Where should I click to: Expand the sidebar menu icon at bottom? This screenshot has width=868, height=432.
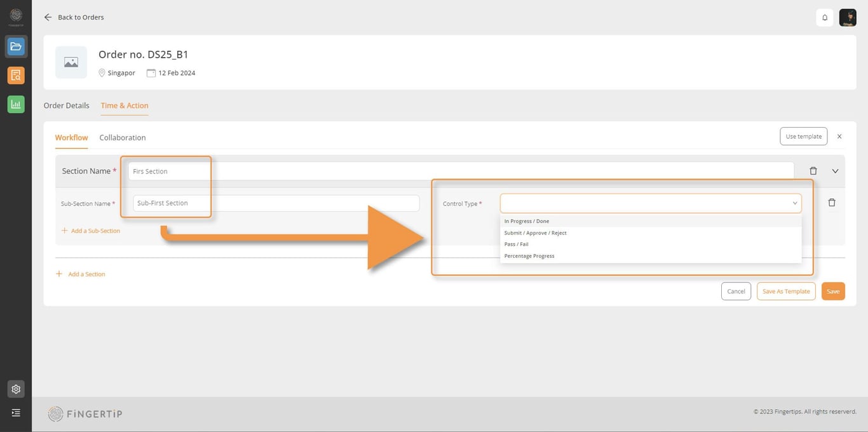16,412
